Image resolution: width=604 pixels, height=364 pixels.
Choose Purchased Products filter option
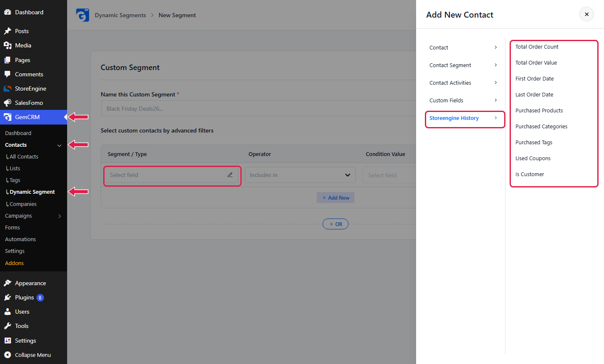(x=539, y=110)
